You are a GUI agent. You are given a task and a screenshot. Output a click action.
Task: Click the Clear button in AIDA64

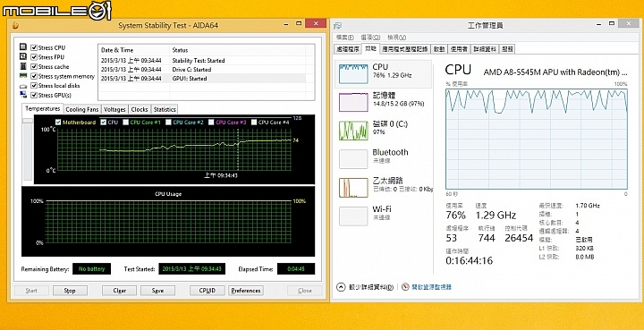(120, 291)
